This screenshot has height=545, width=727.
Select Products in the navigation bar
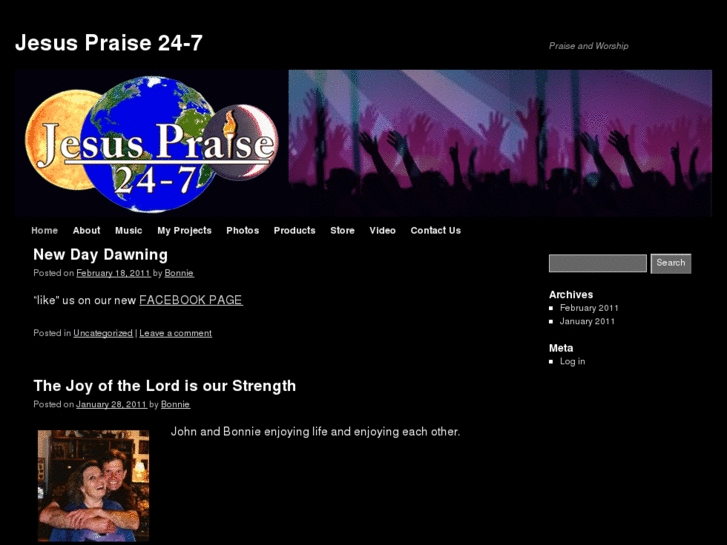coord(294,231)
